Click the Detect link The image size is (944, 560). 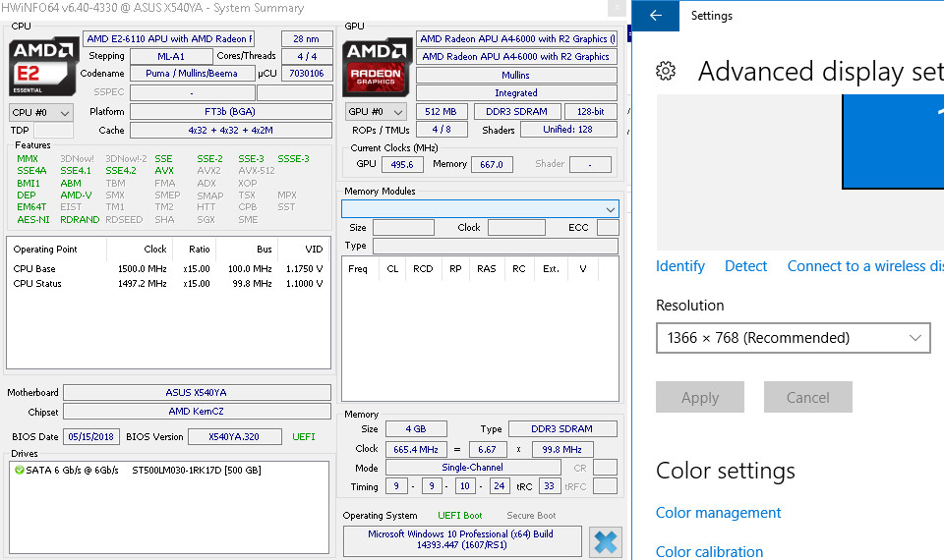[x=745, y=266]
